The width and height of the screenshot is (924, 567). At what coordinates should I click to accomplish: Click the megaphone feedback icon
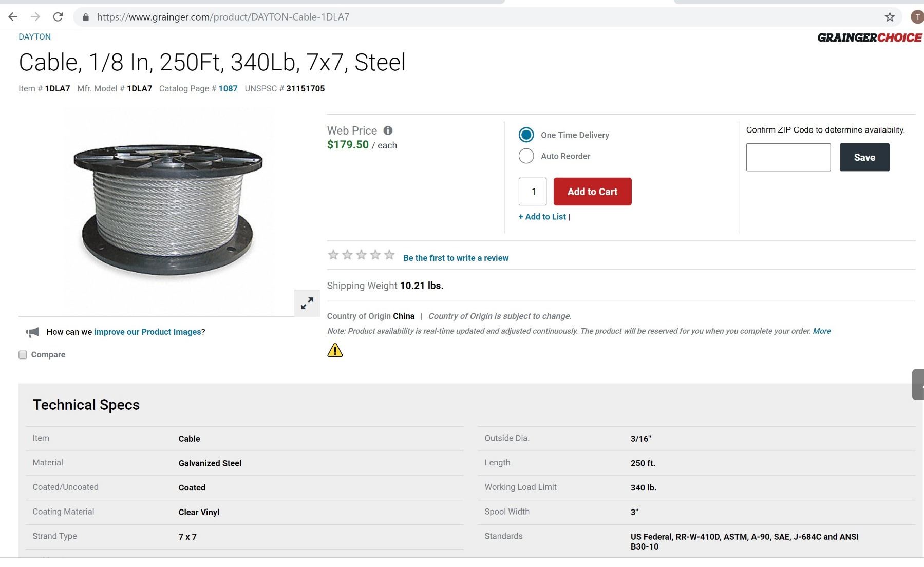32,332
